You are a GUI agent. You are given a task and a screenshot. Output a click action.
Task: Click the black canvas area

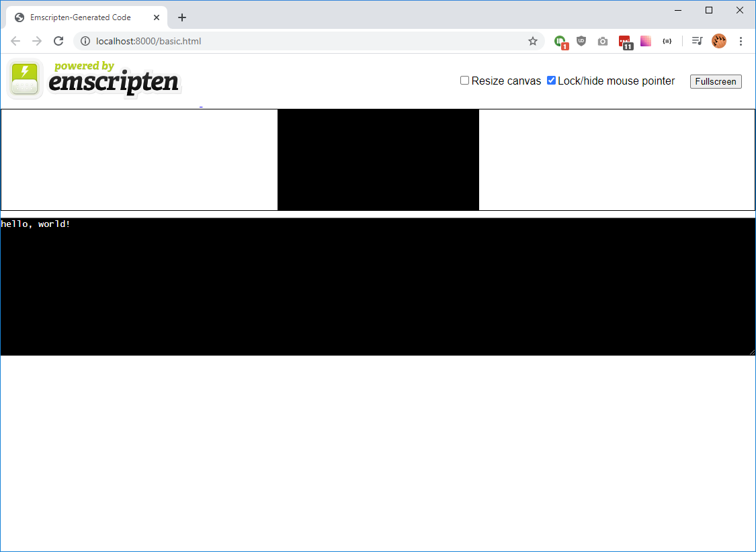click(378, 159)
